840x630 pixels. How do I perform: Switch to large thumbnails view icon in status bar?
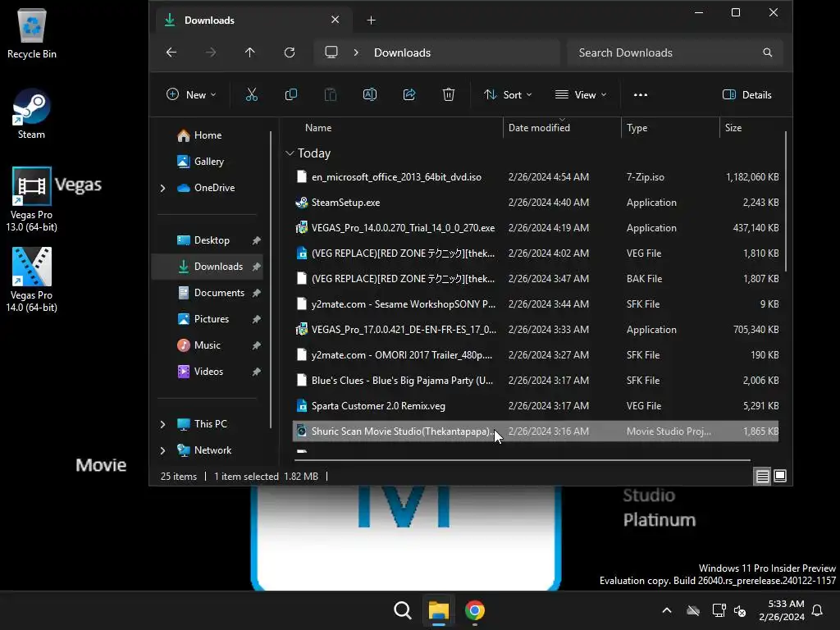(780, 476)
